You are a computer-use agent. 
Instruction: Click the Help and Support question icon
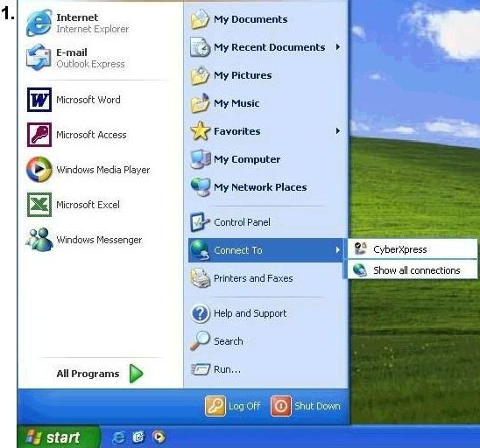(200, 313)
